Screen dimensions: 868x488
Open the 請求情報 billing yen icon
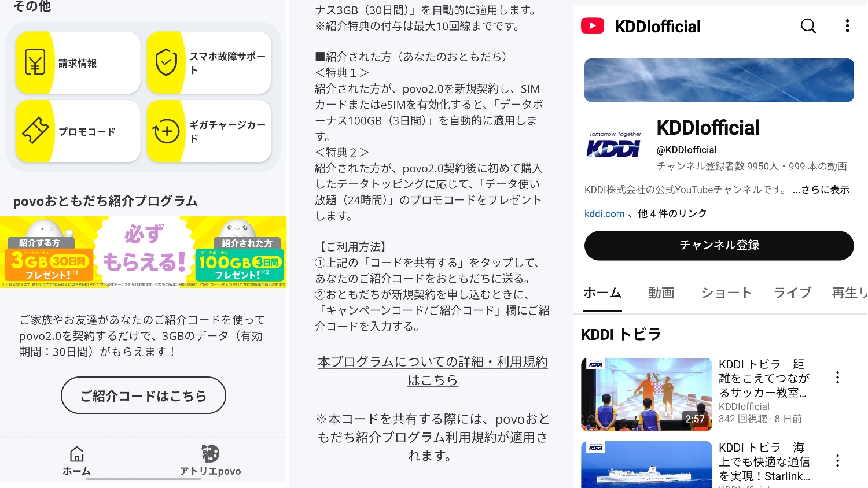[35, 62]
